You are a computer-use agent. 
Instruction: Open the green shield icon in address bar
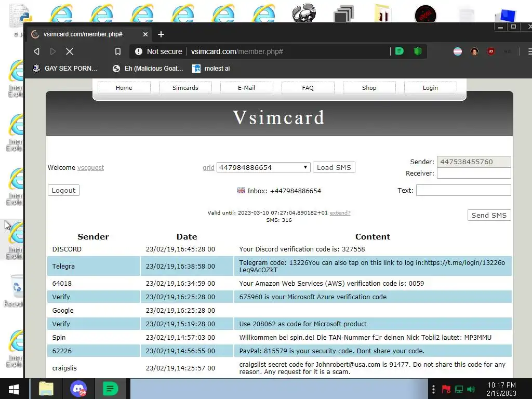[x=418, y=51]
